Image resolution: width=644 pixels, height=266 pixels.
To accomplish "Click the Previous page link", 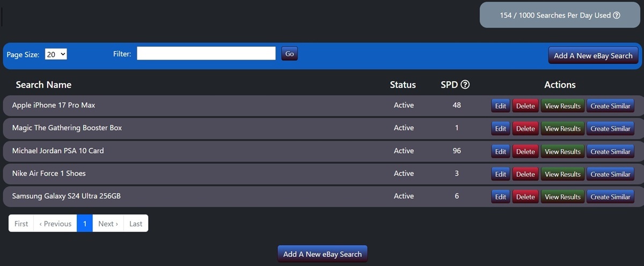I will coord(55,224).
